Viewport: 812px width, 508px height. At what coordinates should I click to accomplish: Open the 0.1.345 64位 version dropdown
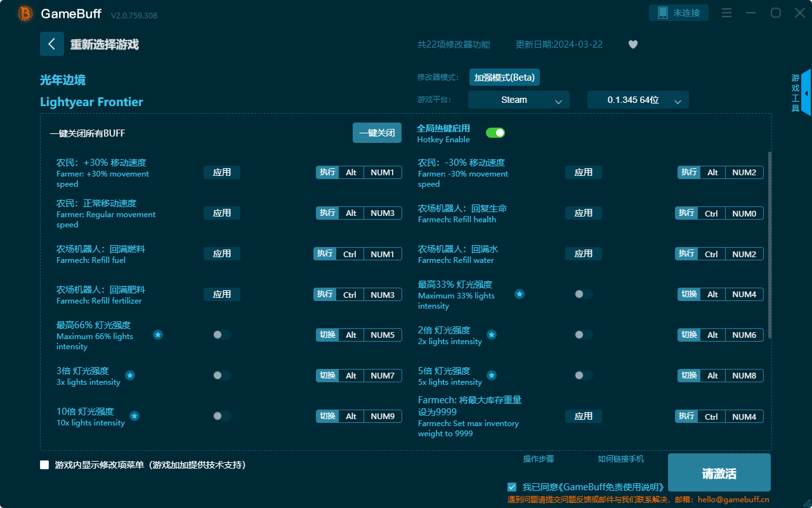tap(638, 100)
